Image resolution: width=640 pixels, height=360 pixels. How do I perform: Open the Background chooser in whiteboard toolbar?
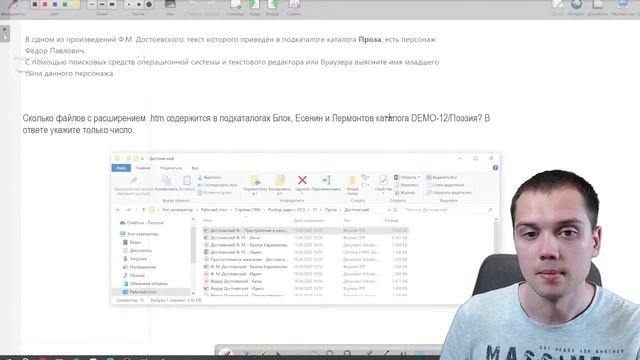[170, 4]
